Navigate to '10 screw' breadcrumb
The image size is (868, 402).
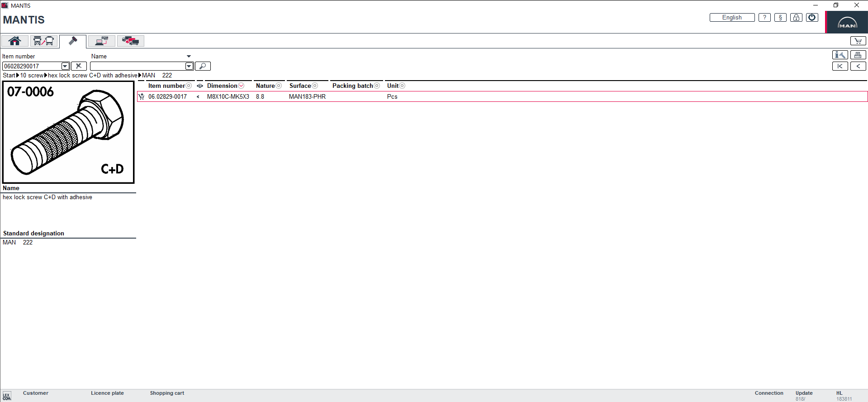(x=32, y=76)
